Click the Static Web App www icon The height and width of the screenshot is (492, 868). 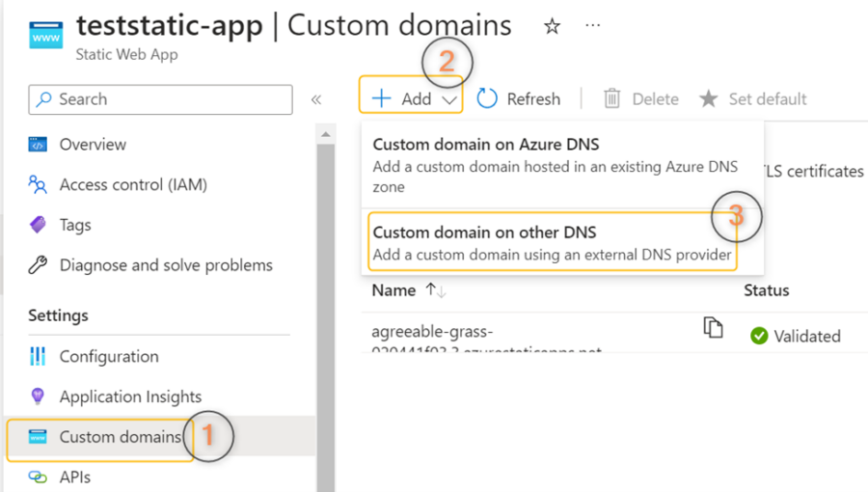pyautogui.click(x=46, y=36)
